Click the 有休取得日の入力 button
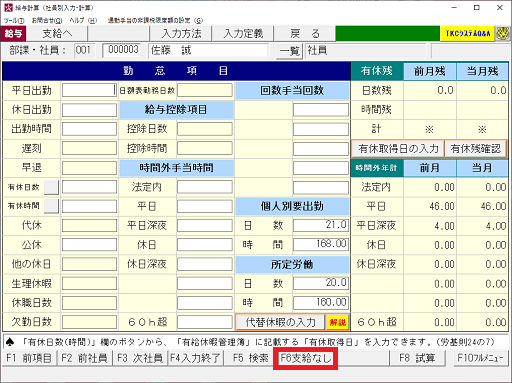Image resolution: width=512 pixels, height=383 pixels. point(398,149)
